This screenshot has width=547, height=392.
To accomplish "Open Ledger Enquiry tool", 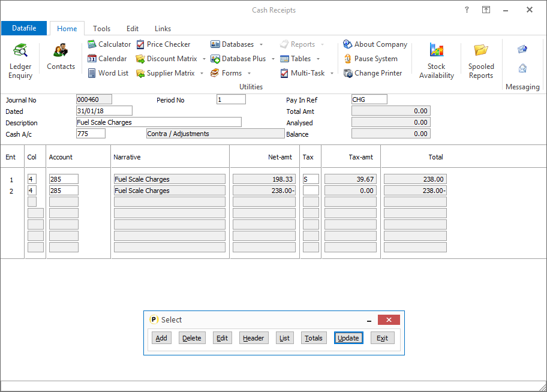I will [x=20, y=61].
